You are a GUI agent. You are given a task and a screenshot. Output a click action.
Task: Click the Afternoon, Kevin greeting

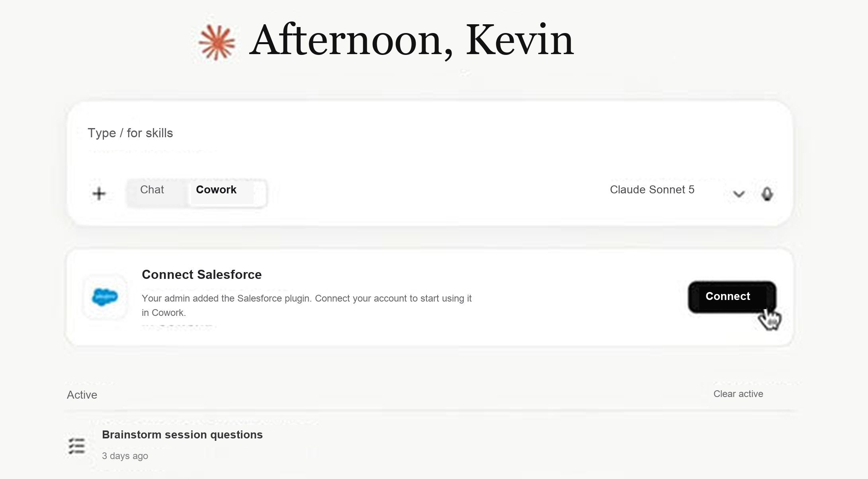point(412,40)
